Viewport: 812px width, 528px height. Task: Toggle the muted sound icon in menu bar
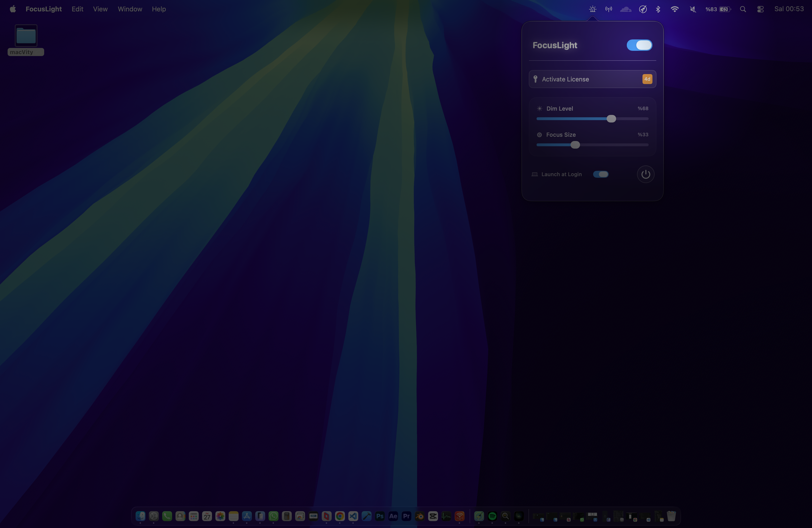[692, 9]
